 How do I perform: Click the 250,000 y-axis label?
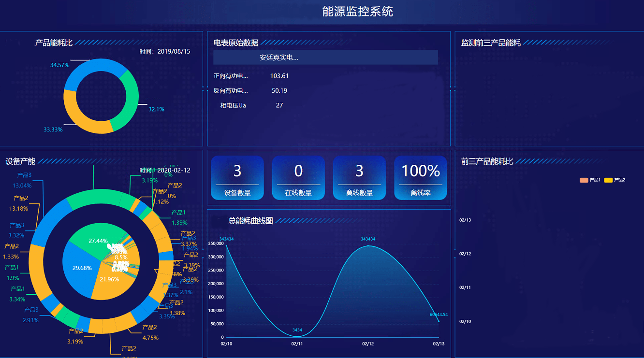pyautogui.click(x=216, y=270)
